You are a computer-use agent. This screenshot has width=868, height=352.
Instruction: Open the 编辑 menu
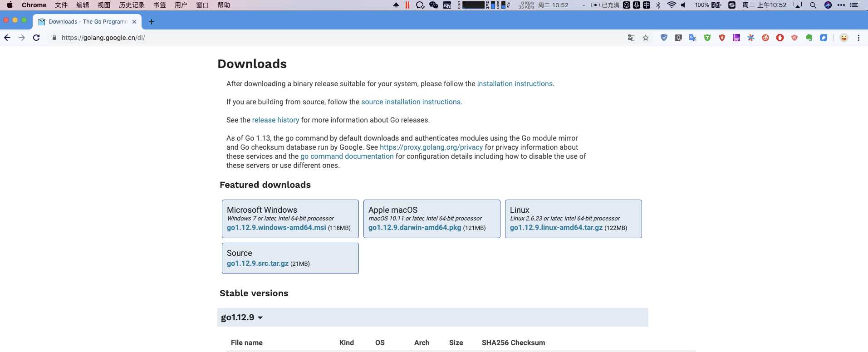83,5
